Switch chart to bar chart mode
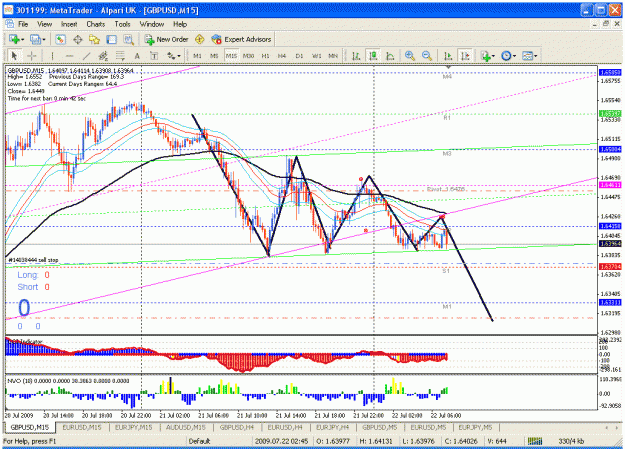 click(x=356, y=56)
